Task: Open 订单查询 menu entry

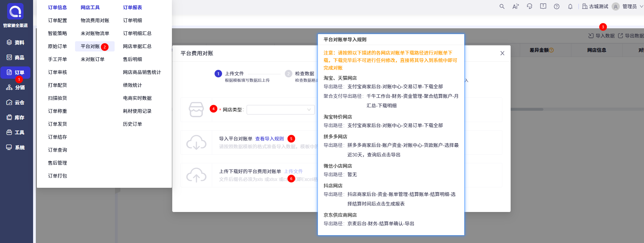Action: tap(58, 150)
